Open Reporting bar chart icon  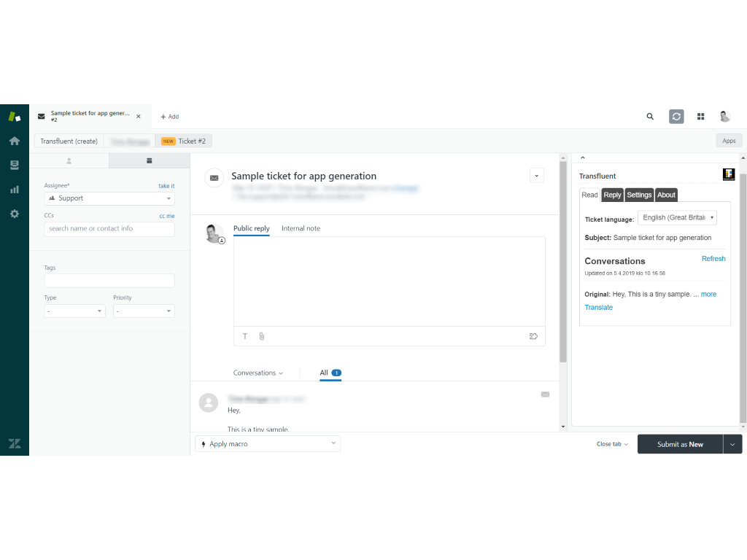[14, 190]
